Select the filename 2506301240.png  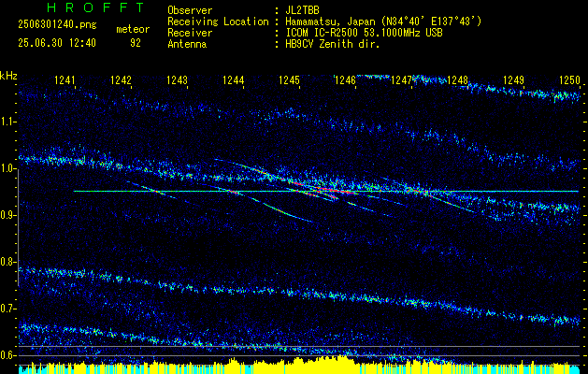(x=57, y=25)
